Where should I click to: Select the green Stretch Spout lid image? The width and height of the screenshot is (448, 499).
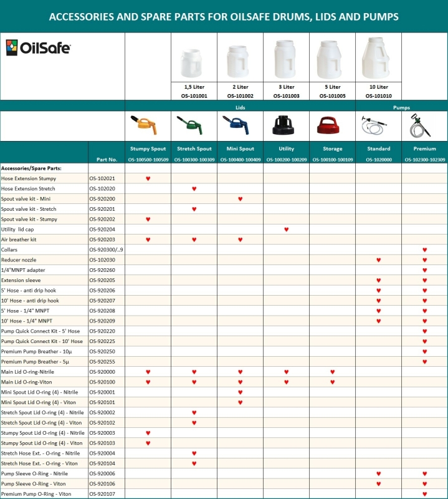coord(194,125)
